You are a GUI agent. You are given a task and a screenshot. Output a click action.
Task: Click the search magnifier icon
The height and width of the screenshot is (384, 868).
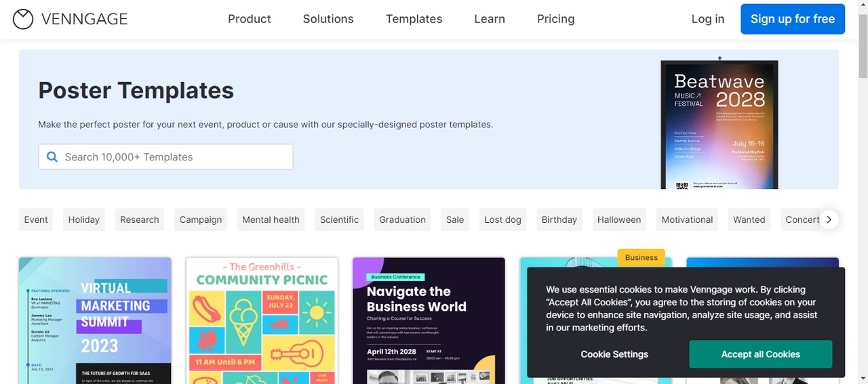pos(52,157)
